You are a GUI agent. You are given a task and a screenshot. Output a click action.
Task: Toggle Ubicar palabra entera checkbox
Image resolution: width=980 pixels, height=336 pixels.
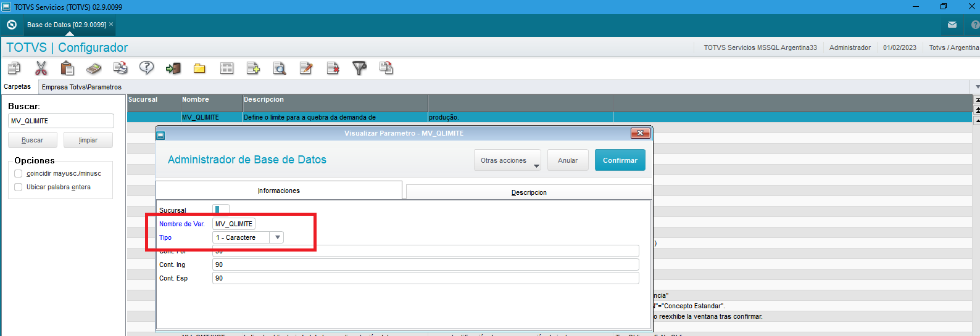[x=19, y=187]
